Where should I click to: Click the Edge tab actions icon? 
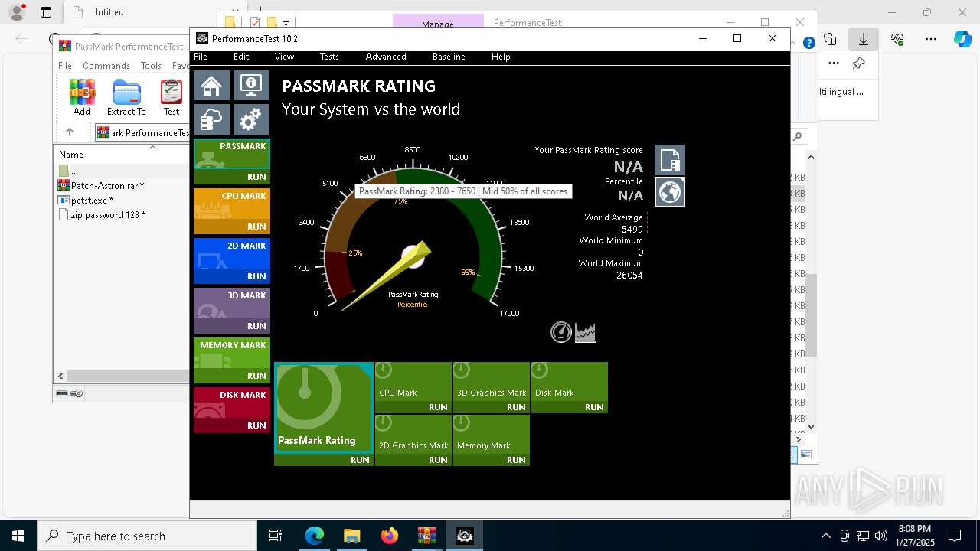point(46,12)
